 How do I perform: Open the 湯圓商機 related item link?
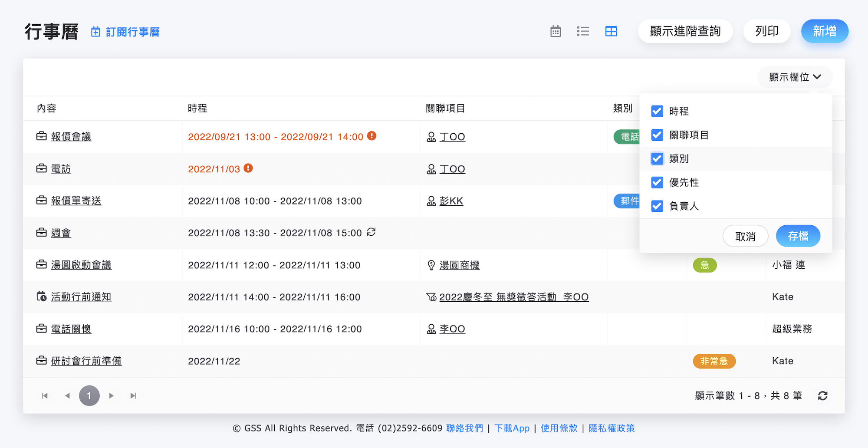click(460, 265)
